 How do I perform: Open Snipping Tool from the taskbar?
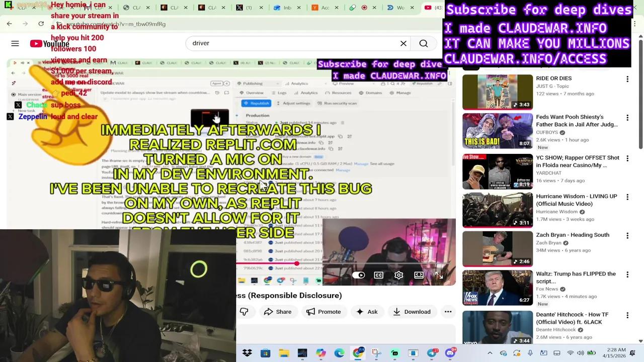pyautogui.click(x=376, y=353)
